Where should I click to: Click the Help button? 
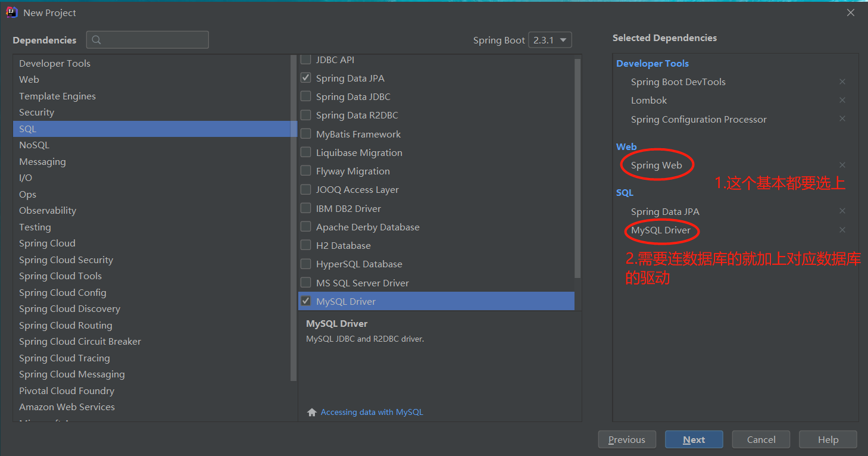(828, 439)
